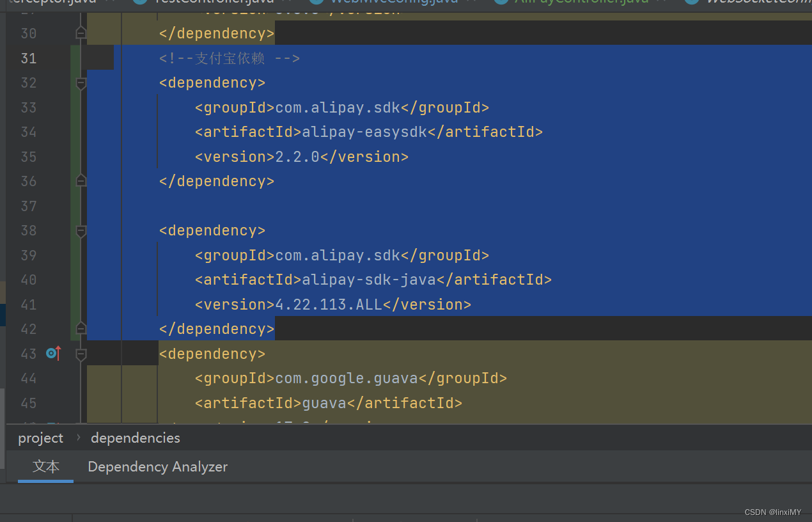This screenshot has width=812, height=522.
Task: Click the fold end marker on line 36
Action: [81, 181]
